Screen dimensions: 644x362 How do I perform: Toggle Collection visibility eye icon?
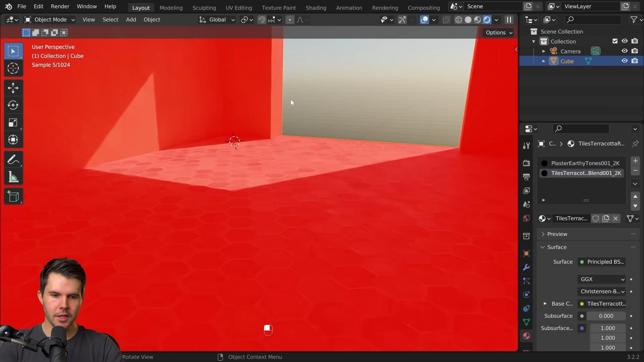coord(625,41)
